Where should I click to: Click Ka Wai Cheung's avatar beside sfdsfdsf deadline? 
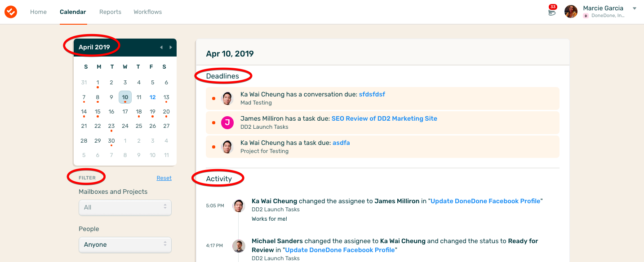(x=227, y=98)
